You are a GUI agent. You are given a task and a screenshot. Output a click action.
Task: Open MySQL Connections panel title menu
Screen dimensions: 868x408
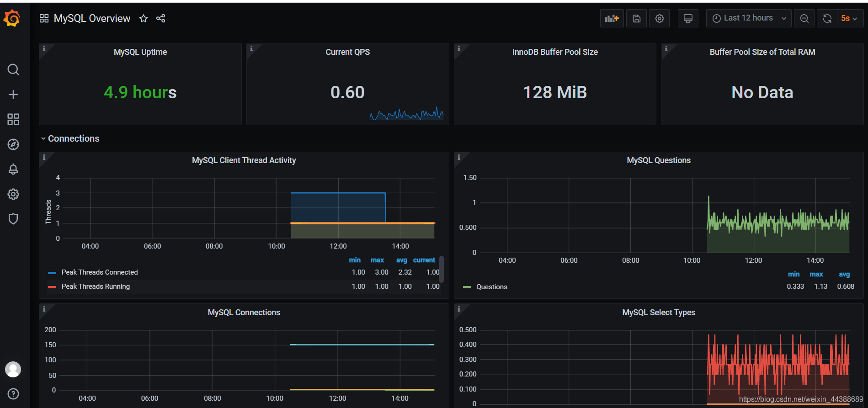click(244, 313)
